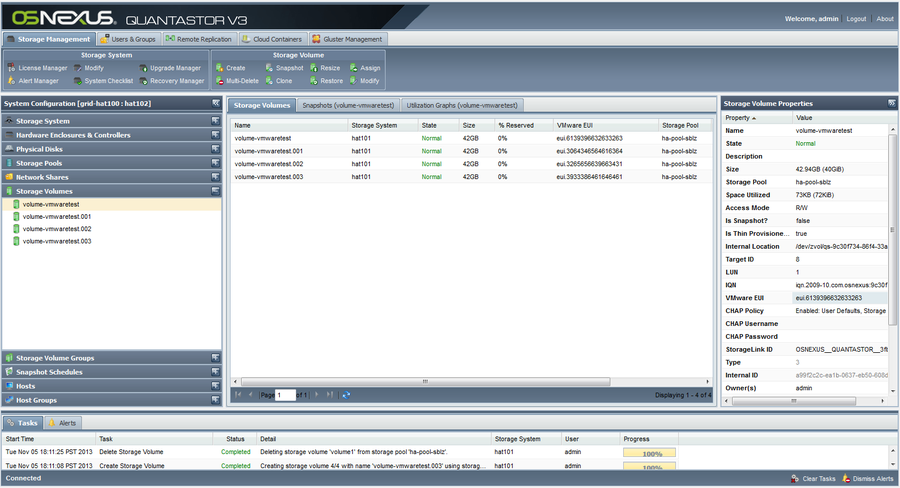Sort volumes by the VMware EUI column
The height and width of the screenshot is (488, 900).
[x=605, y=125]
